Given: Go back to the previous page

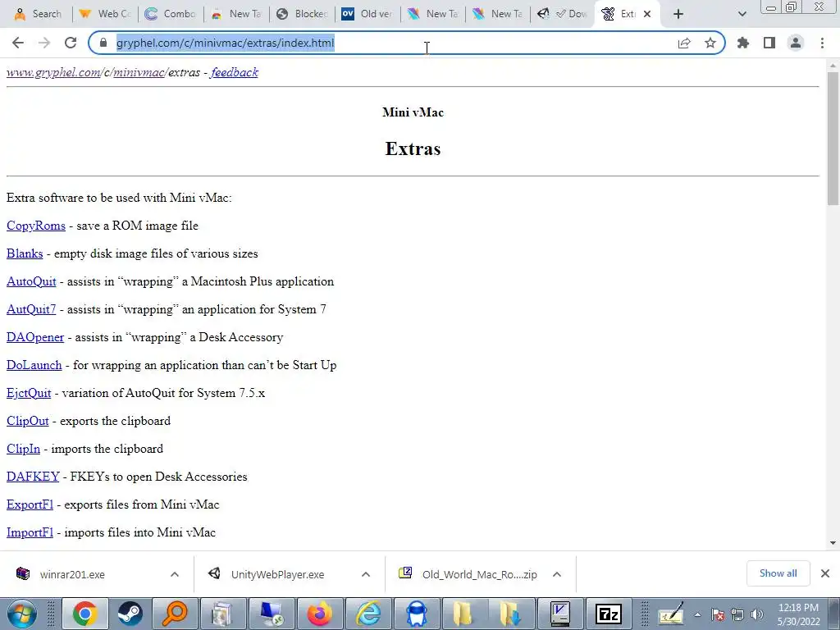Looking at the screenshot, I should (18, 43).
